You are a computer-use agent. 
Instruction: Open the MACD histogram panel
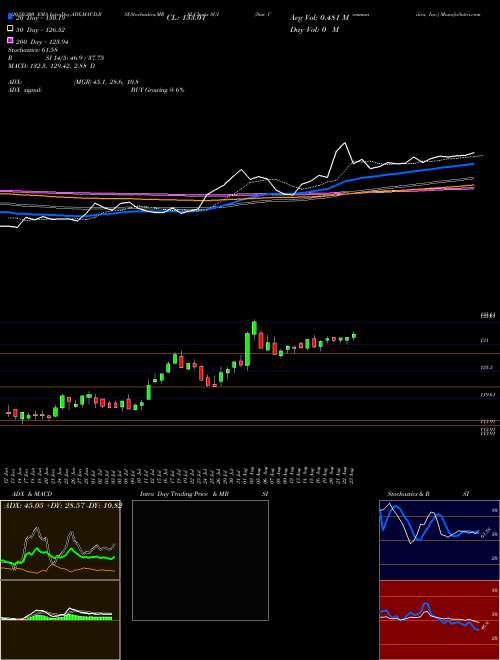coord(60,620)
